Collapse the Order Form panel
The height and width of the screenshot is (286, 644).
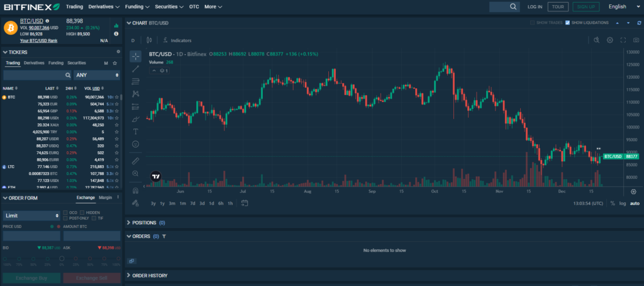5,198
